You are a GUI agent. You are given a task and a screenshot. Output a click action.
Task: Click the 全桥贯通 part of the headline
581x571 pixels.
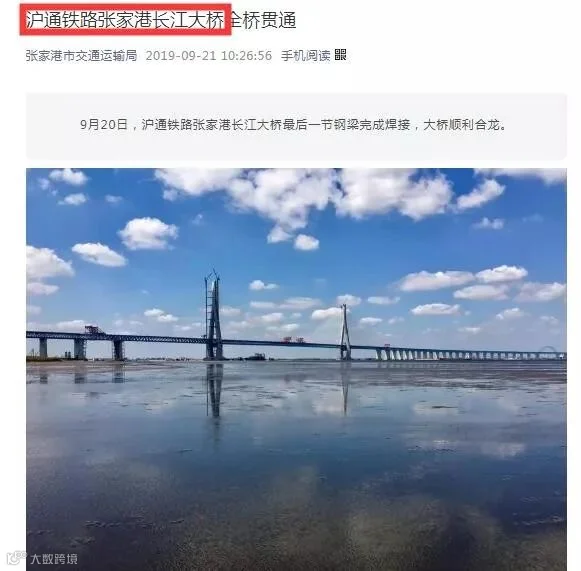tap(263, 20)
